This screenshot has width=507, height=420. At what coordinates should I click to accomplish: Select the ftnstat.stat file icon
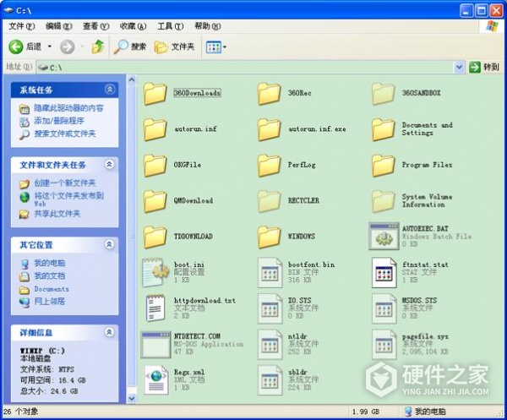coord(384,273)
